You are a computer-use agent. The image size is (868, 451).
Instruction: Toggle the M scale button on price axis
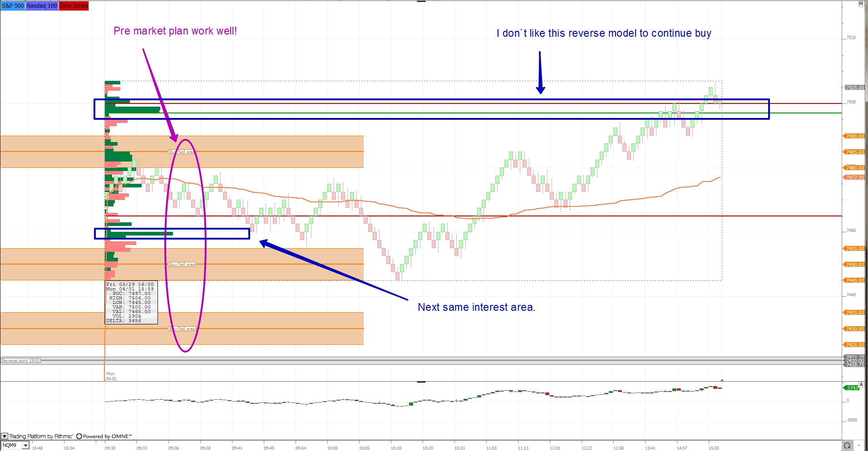pos(861,4)
